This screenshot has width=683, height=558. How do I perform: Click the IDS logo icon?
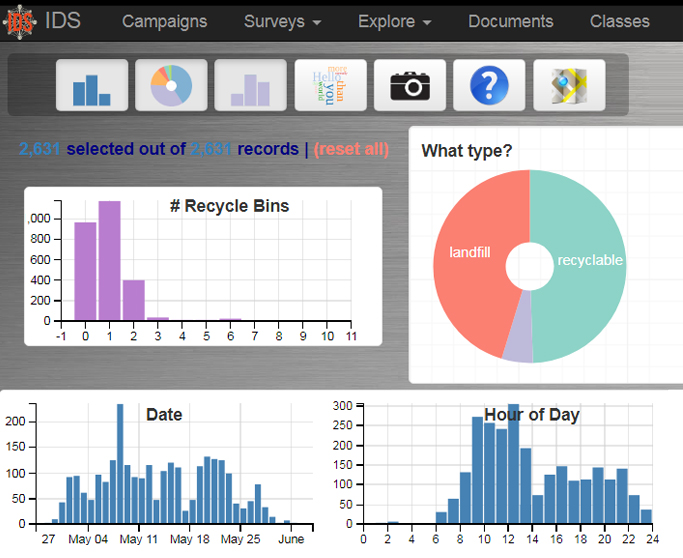point(21,21)
